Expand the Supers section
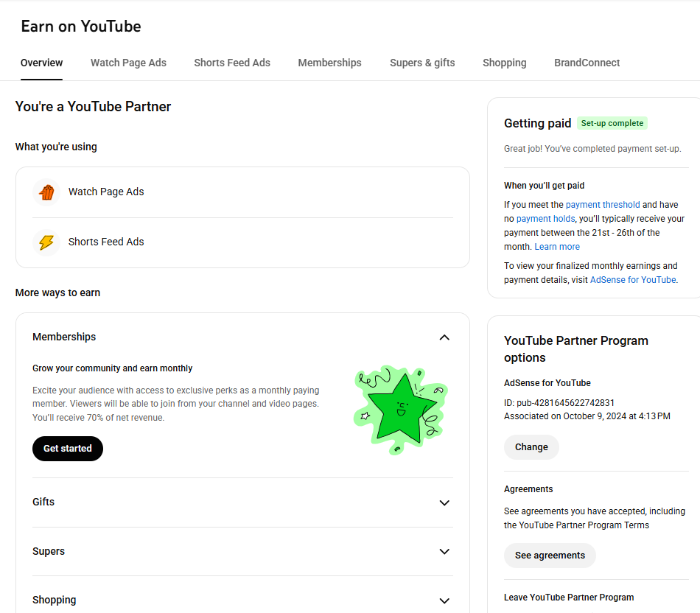Screen dimensions: 700x613 [x=444, y=552]
